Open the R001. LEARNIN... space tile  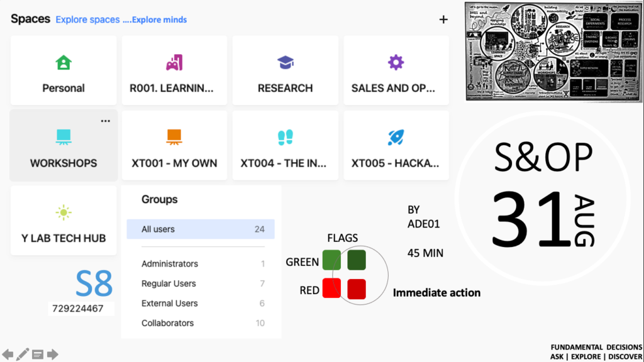[174, 70]
